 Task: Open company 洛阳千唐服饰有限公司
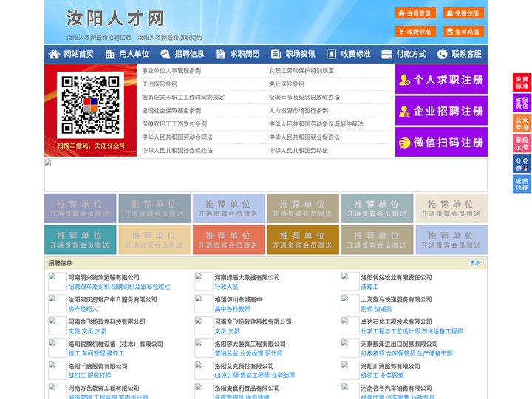pos(98,366)
